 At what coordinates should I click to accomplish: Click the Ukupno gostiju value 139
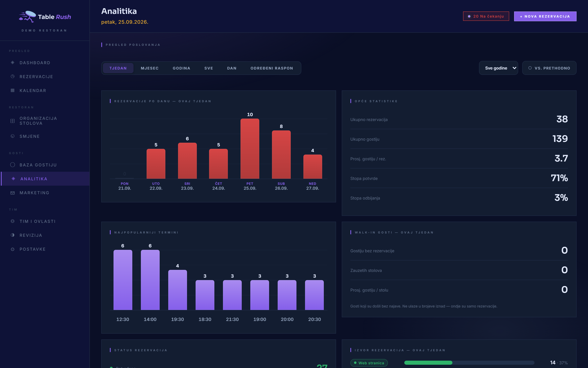pos(560,139)
